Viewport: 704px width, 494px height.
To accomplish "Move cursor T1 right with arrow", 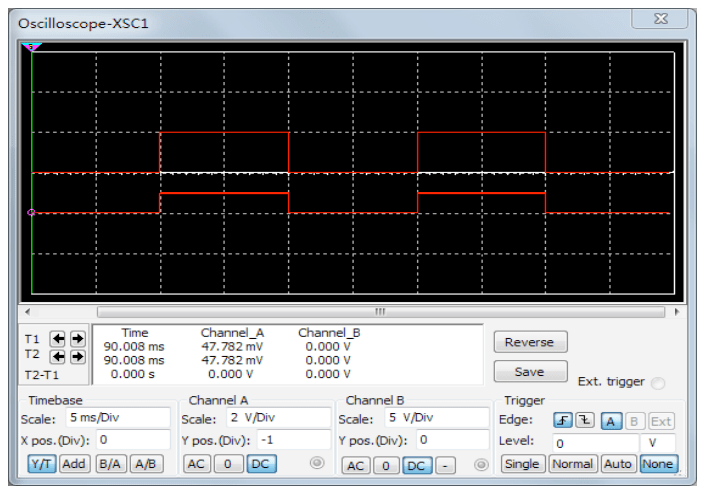I will [78, 339].
